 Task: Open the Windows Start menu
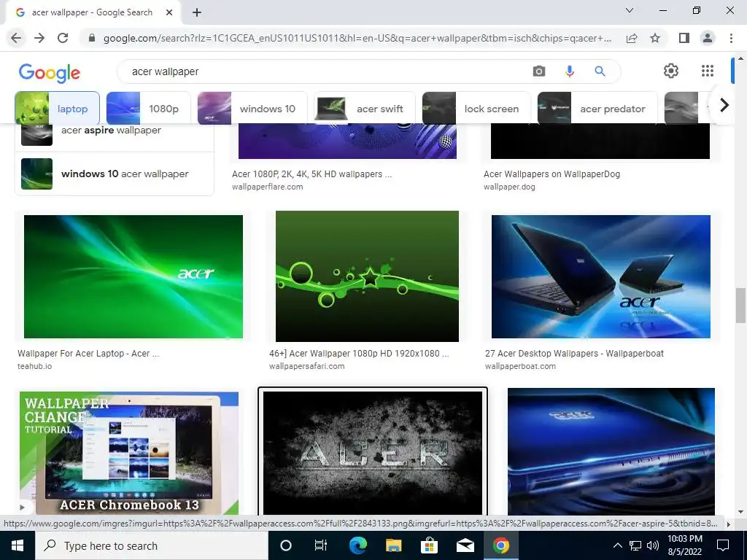coord(18,545)
